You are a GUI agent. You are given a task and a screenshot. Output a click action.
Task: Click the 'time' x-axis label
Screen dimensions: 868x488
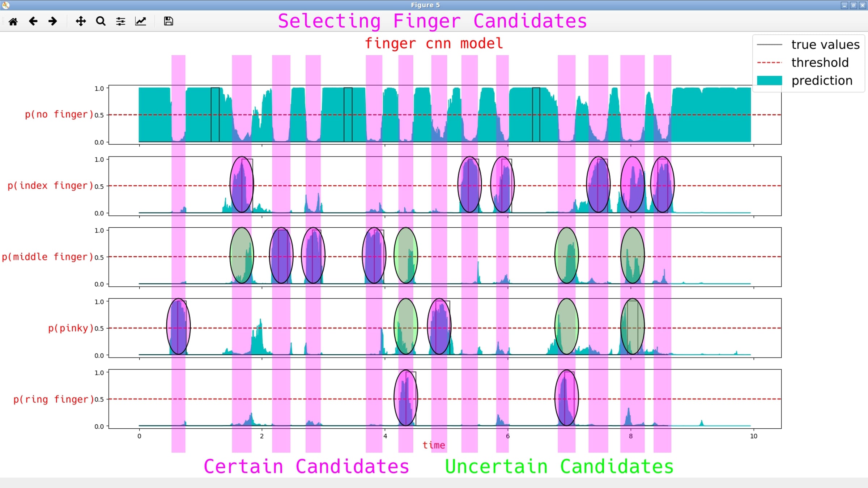coord(434,445)
